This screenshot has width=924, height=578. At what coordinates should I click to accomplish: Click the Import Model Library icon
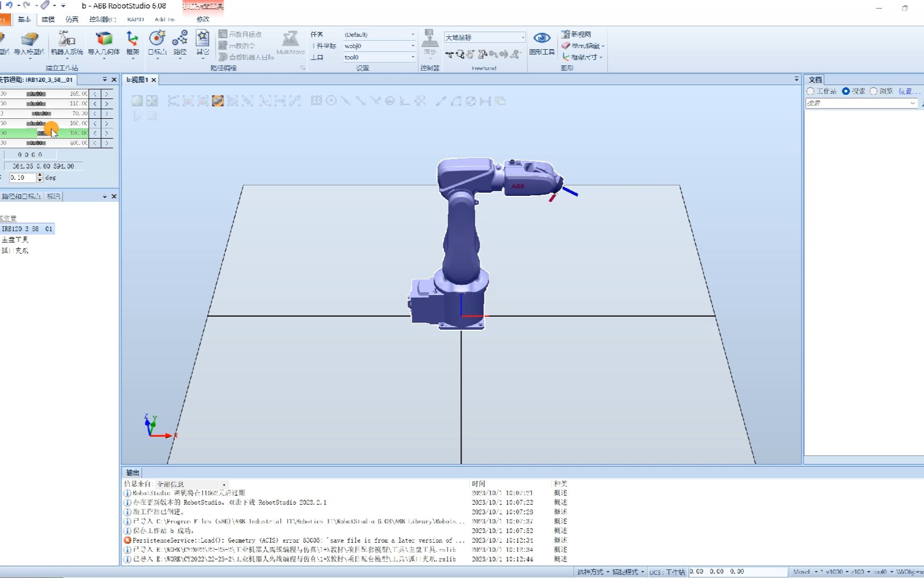[x=29, y=39]
